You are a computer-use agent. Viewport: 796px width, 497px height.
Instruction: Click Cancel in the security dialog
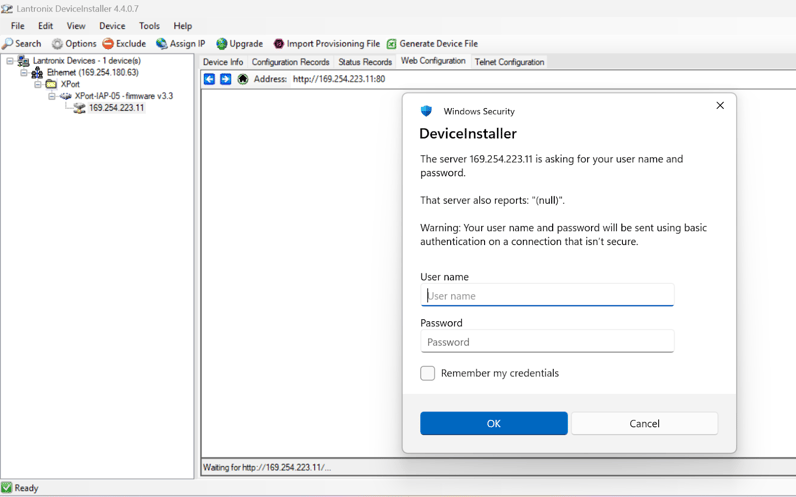pyautogui.click(x=644, y=423)
